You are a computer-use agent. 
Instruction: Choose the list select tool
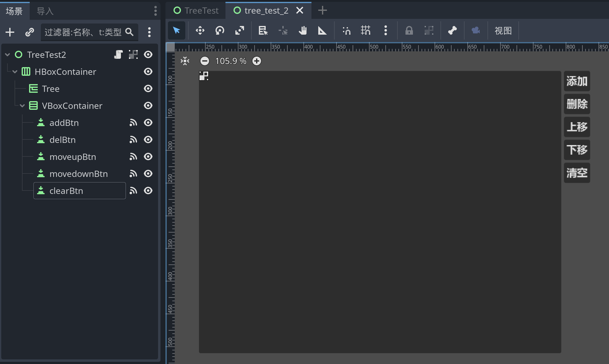point(263,30)
